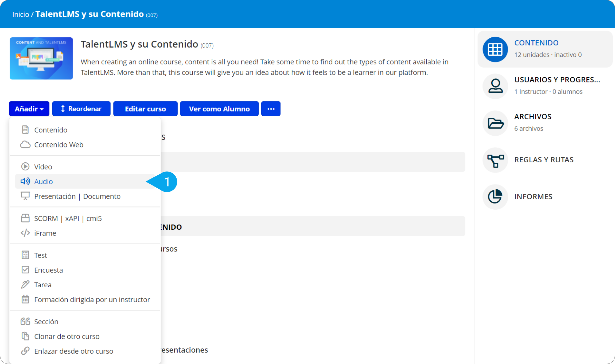
Task: Click the course title heading 'TalentLMS y su Contenido'
Action: [x=139, y=44]
